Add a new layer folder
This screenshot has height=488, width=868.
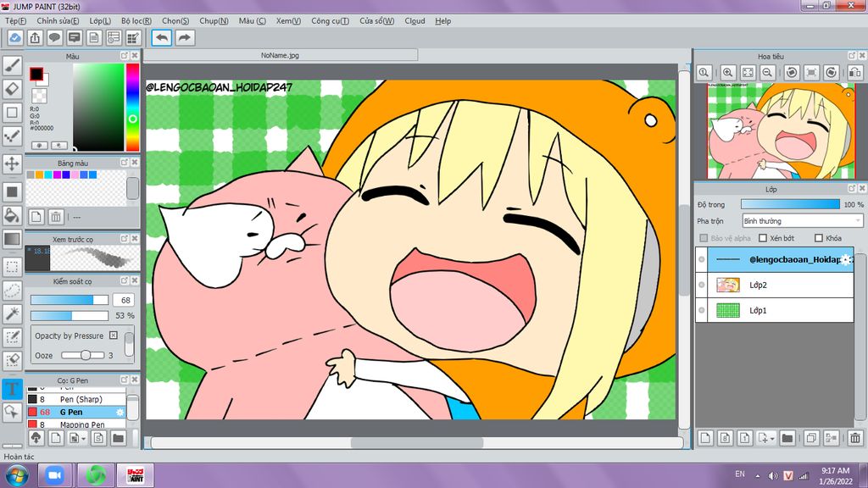click(x=787, y=438)
